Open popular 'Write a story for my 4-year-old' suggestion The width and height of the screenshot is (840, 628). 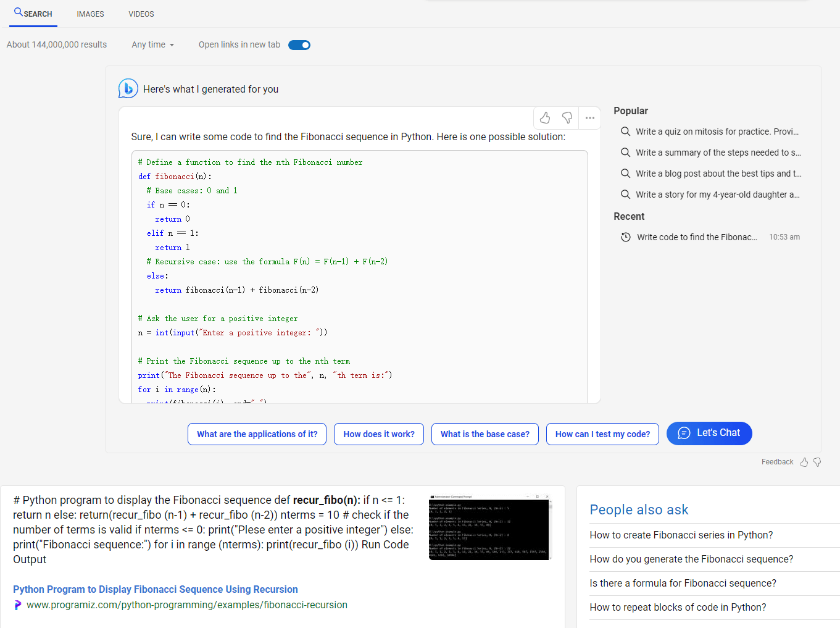pos(717,195)
